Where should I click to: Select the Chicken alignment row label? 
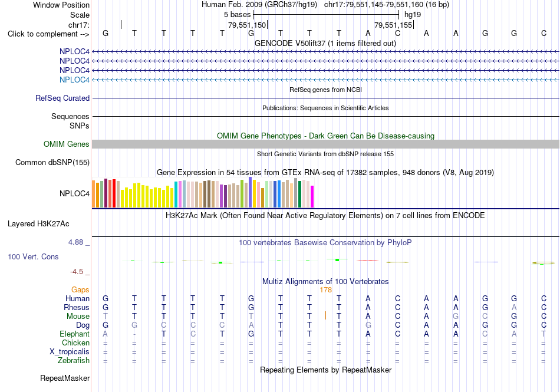click(75, 342)
